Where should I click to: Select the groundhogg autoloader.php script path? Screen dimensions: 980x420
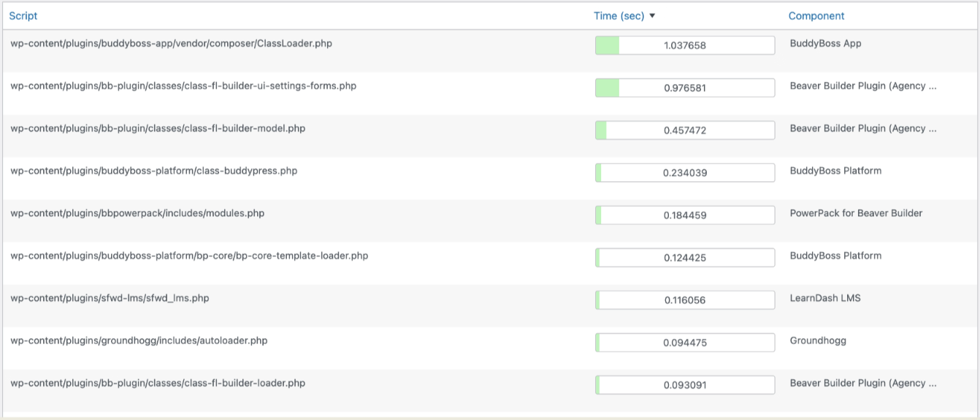(x=139, y=340)
